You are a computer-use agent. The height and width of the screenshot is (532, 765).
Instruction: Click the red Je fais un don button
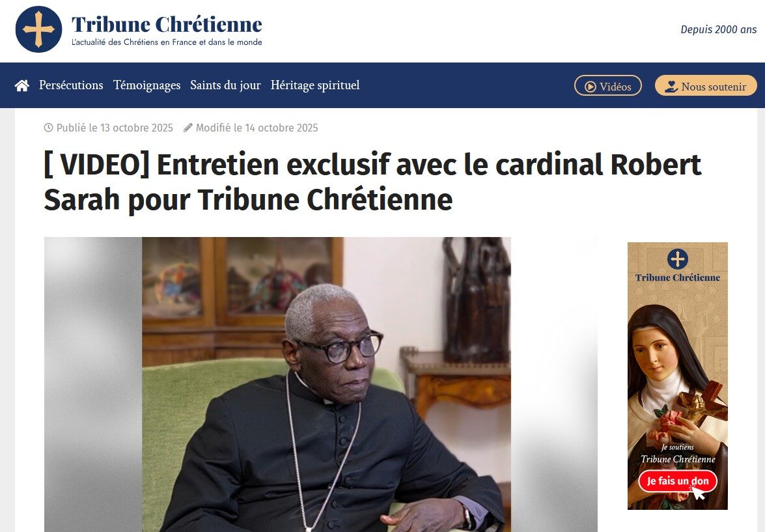pos(678,481)
